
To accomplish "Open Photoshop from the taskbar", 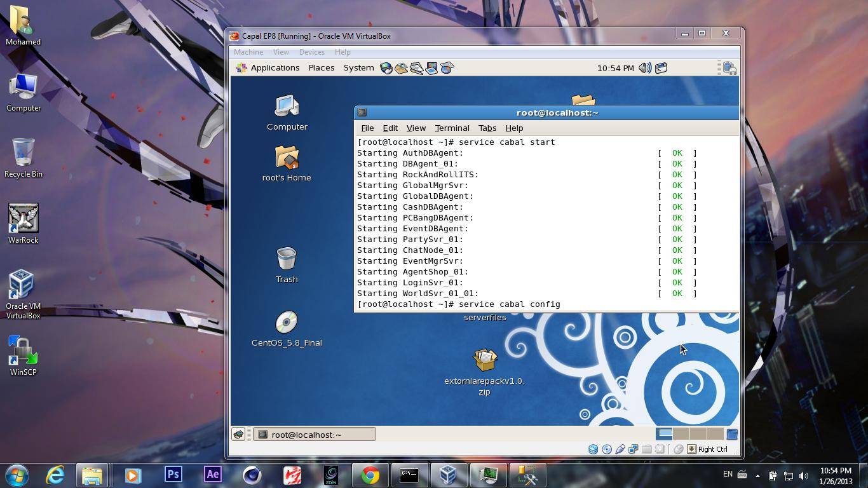I will (173, 475).
